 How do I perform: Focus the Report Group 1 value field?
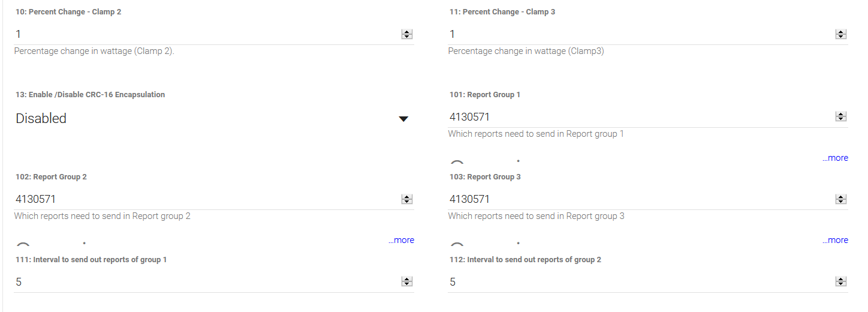(x=638, y=117)
